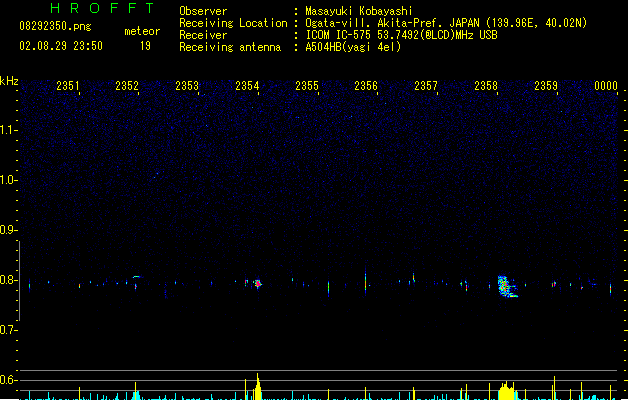Select the filename 08292350.png

click(55, 26)
